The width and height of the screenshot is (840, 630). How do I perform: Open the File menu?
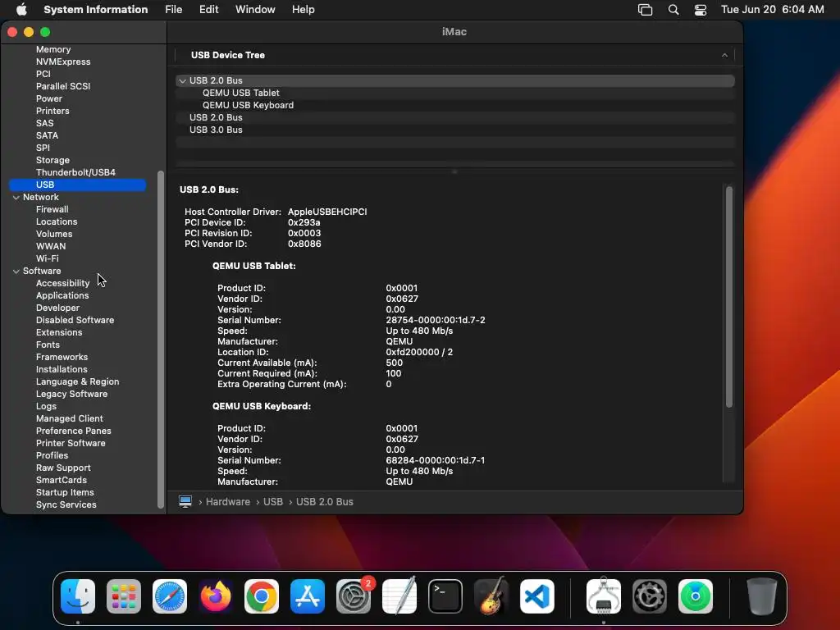click(174, 10)
